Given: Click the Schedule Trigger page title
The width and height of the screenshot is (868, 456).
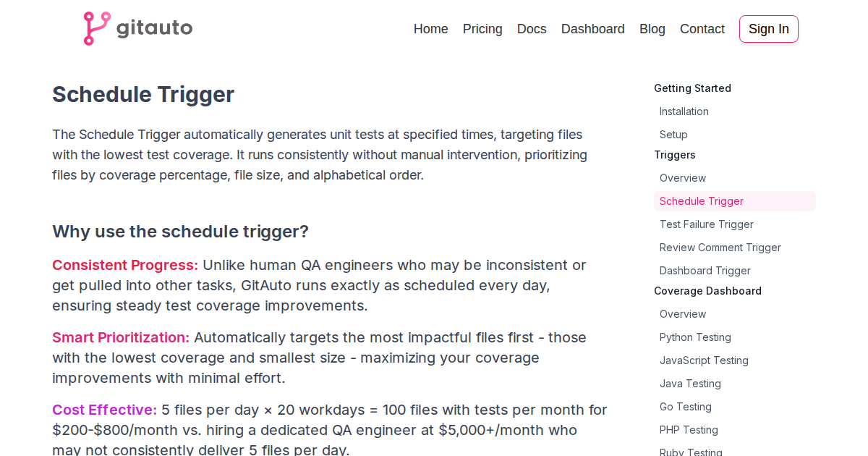Looking at the screenshot, I should pos(143,95).
